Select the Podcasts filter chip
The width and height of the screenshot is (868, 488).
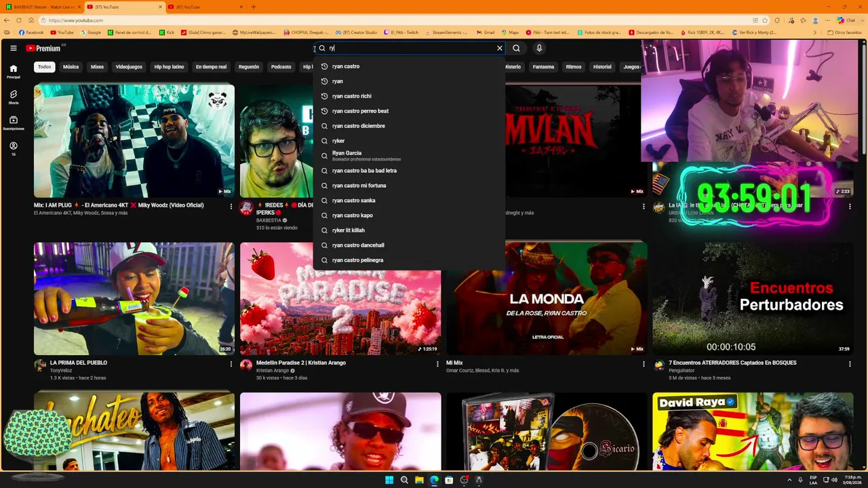pos(281,67)
